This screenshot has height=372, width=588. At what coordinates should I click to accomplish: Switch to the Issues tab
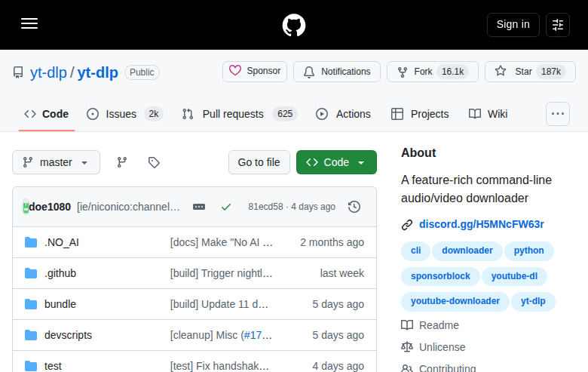click(x=124, y=114)
